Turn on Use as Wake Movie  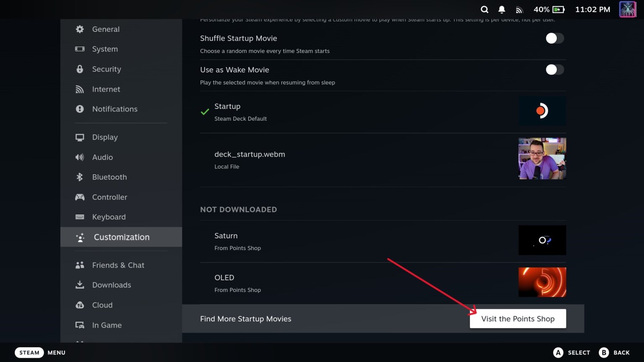point(554,70)
